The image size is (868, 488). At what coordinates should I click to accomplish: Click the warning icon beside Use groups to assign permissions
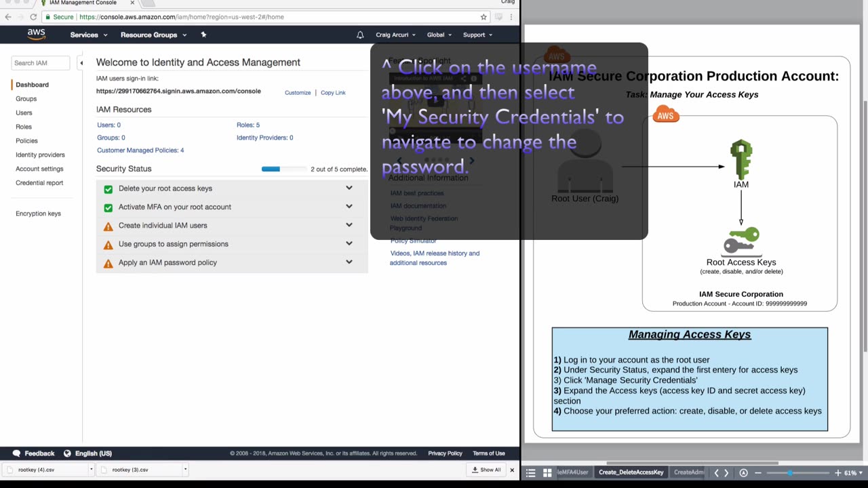pyautogui.click(x=108, y=244)
